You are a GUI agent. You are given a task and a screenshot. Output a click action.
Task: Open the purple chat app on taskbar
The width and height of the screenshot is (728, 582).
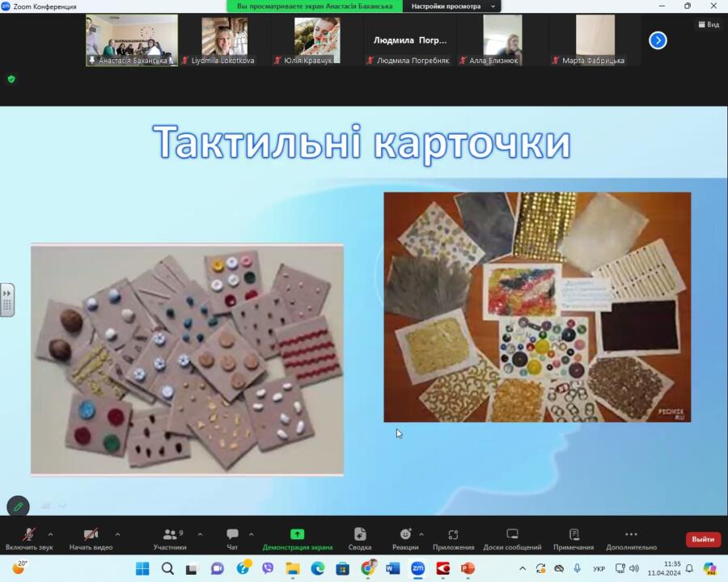tap(218, 568)
